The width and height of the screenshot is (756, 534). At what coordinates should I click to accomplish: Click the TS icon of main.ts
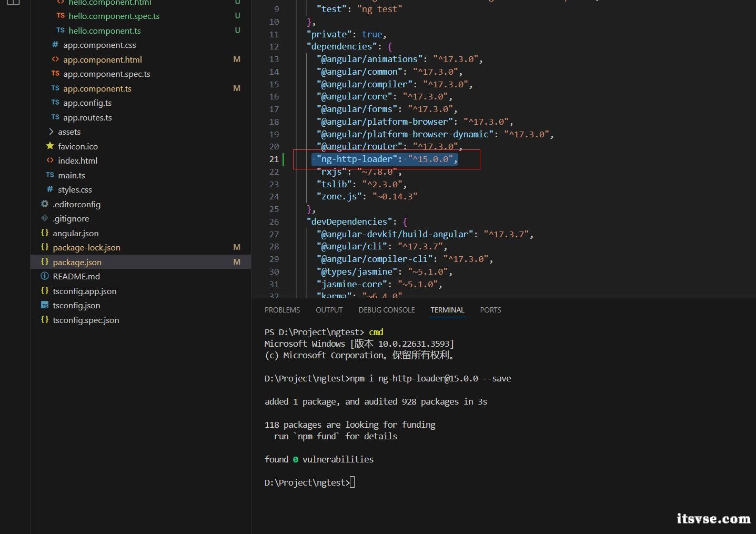(50, 175)
